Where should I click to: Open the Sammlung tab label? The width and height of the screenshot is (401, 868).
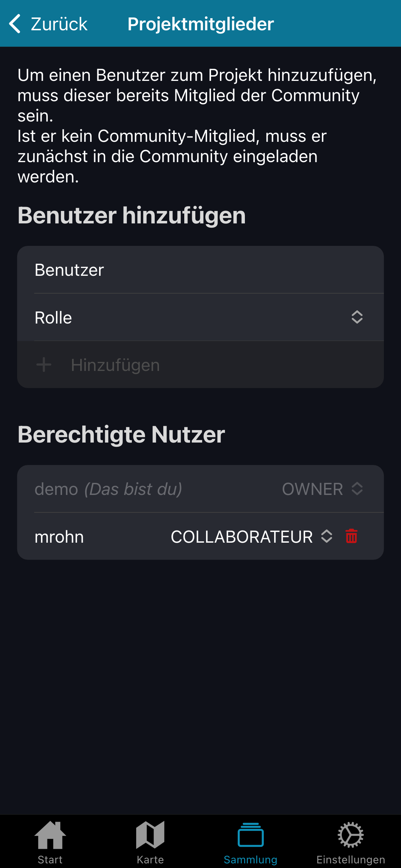point(251,860)
